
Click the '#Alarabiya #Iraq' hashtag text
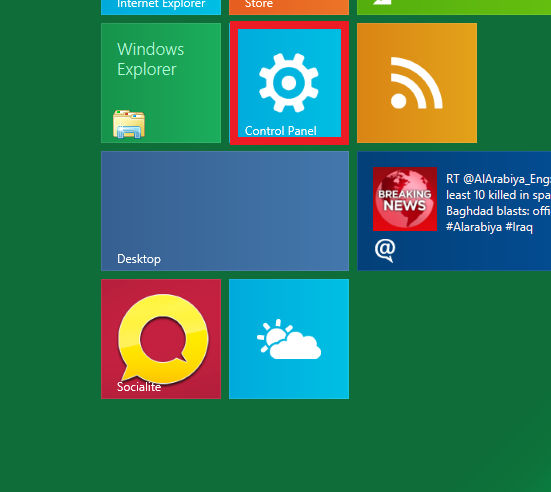click(489, 227)
